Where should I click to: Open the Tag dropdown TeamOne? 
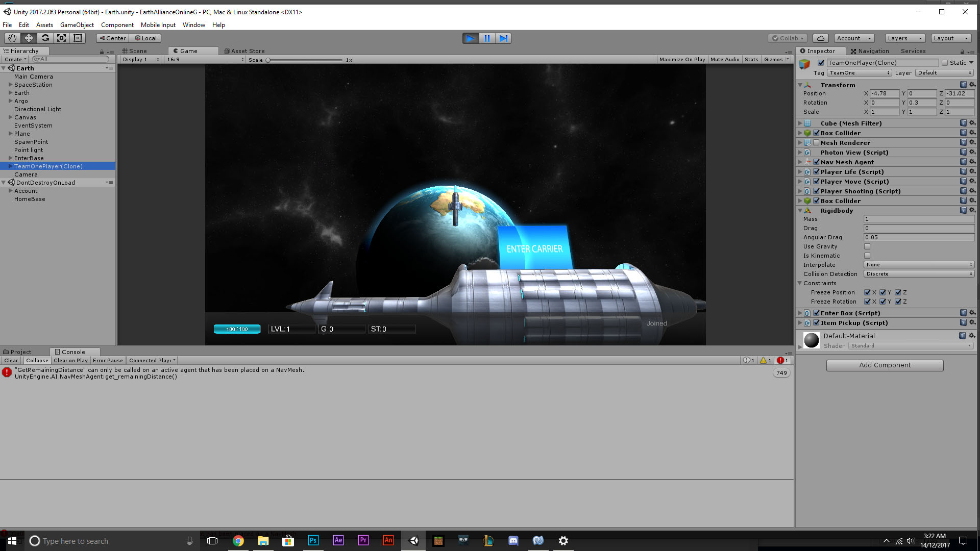pyautogui.click(x=860, y=73)
